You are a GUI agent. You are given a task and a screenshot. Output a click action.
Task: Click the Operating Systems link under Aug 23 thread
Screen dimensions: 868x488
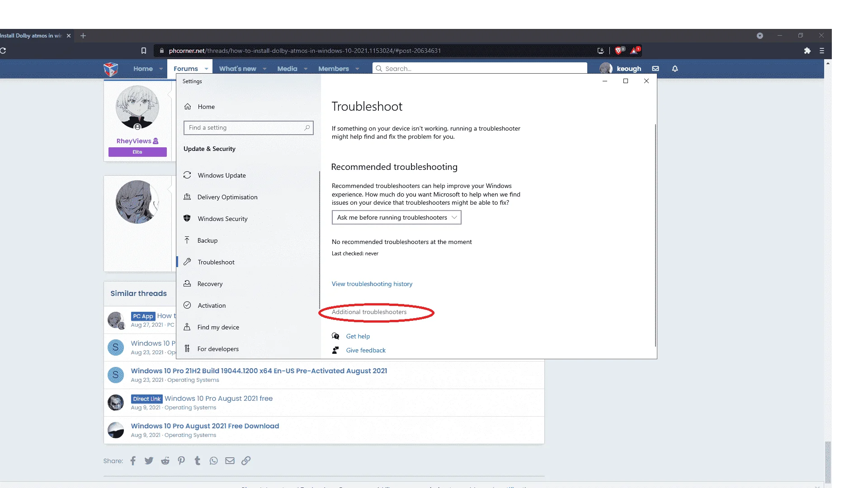[x=193, y=380]
